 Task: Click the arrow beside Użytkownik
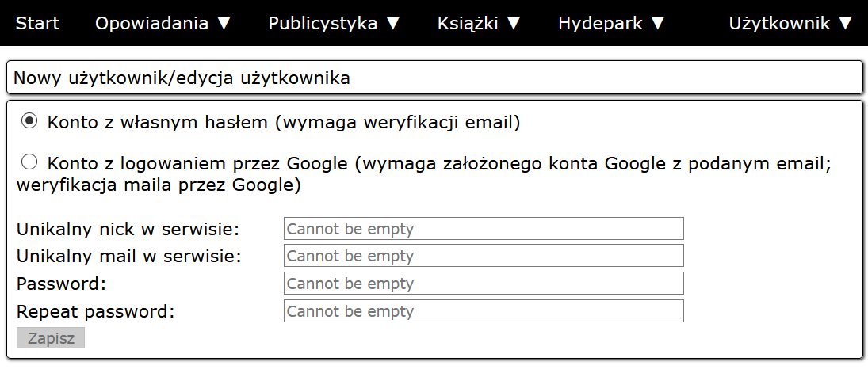[846, 24]
